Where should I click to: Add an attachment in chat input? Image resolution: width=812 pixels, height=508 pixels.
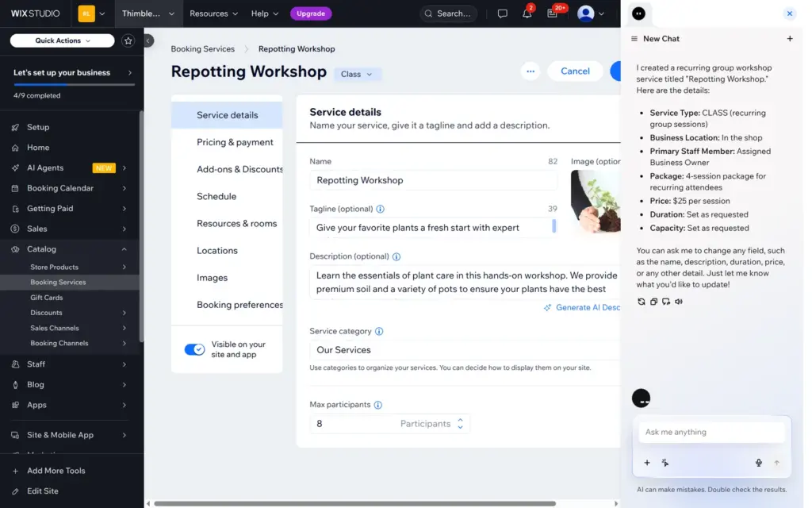(647, 463)
